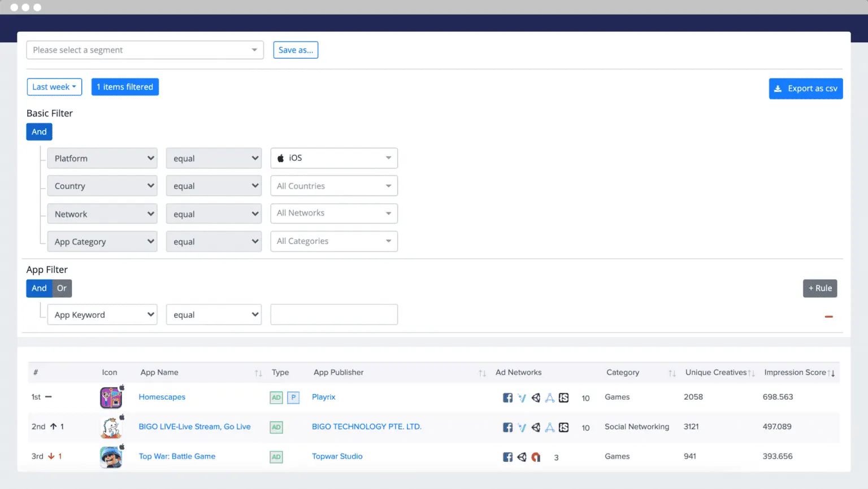
Task: Sort the table by App Name arrows
Action: tap(258, 373)
